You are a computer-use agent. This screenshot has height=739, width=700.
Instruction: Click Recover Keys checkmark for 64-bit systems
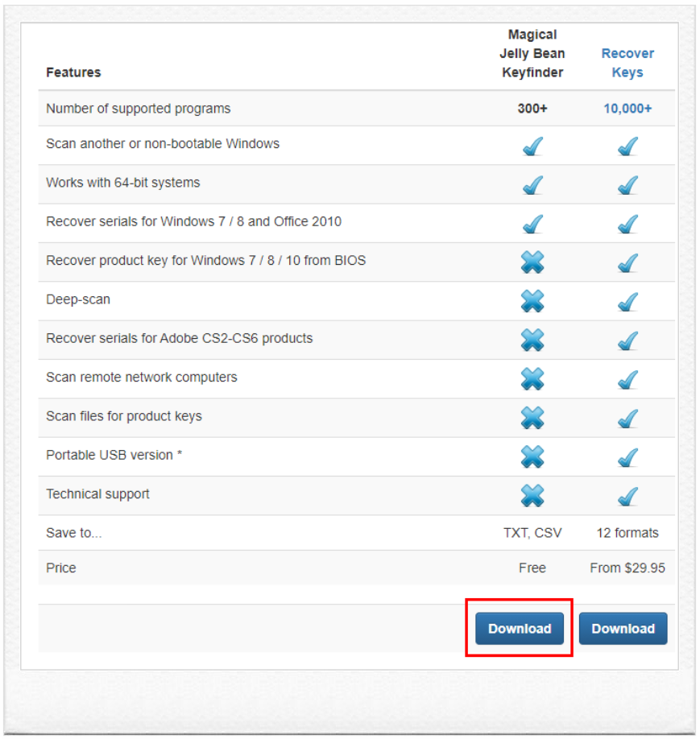click(628, 185)
